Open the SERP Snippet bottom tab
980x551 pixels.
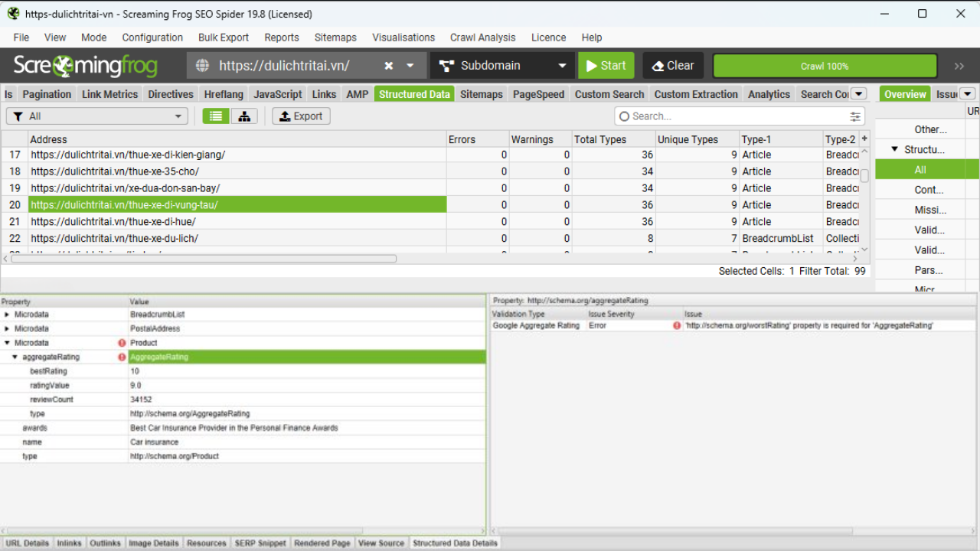coord(260,543)
